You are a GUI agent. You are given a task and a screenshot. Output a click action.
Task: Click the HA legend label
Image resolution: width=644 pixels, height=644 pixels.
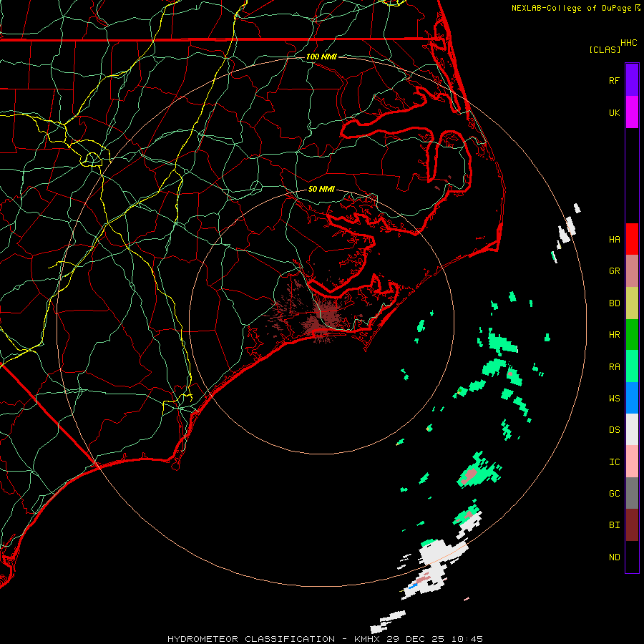[x=614, y=239]
